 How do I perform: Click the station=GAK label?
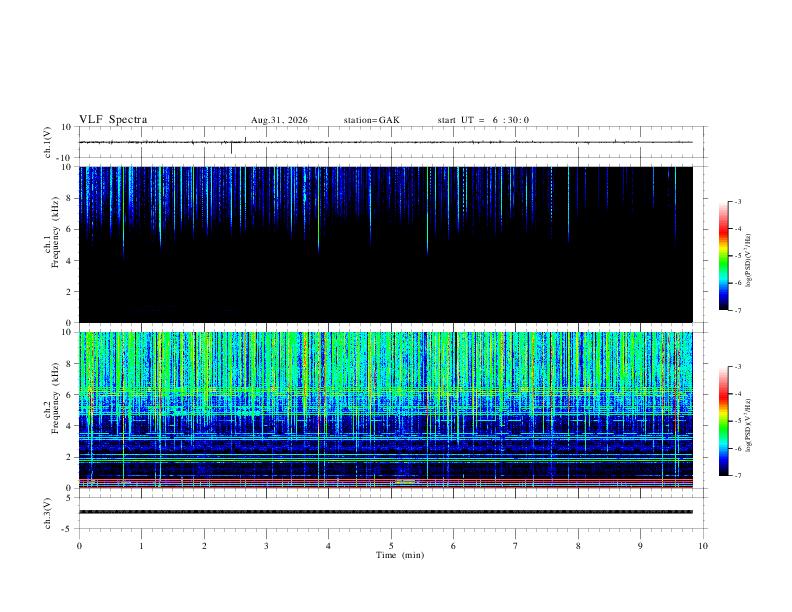[x=371, y=120]
